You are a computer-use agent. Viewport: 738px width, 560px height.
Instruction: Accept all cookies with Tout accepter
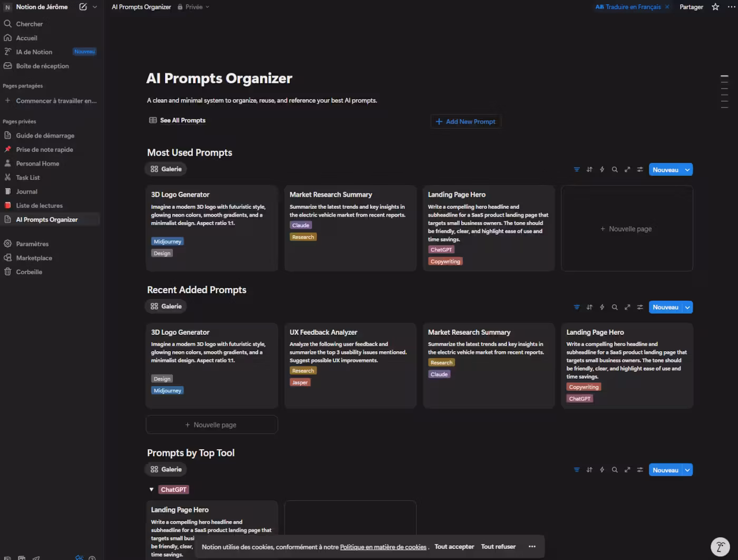454,547
